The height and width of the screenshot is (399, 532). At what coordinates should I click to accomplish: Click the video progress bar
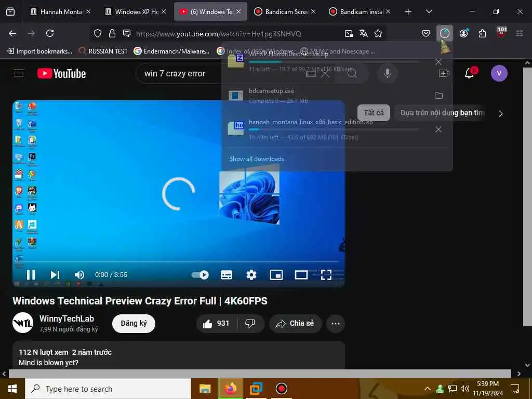[179, 262]
